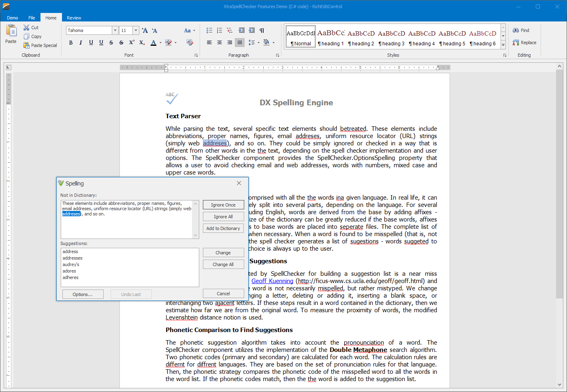The width and height of the screenshot is (567, 392).
Task: Open the Geoff Kuenning hyperlink
Action: click(x=272, y=281)
